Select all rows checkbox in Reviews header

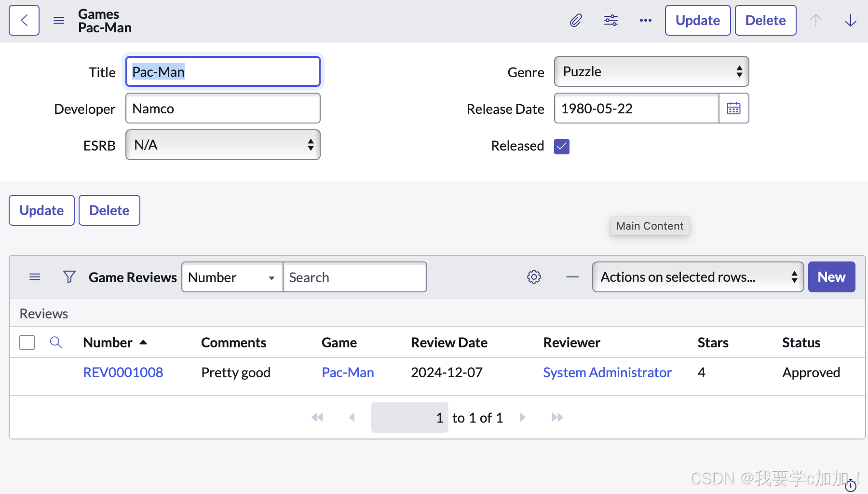27,343
